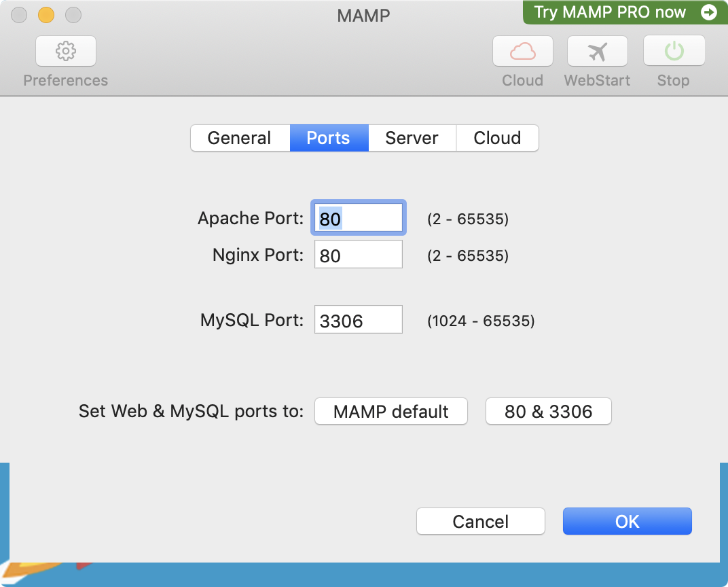This screenshot has height=587, width=728.
Task: Click the arrow icon in the MAMP PRO banner
Action: [708, 12]
